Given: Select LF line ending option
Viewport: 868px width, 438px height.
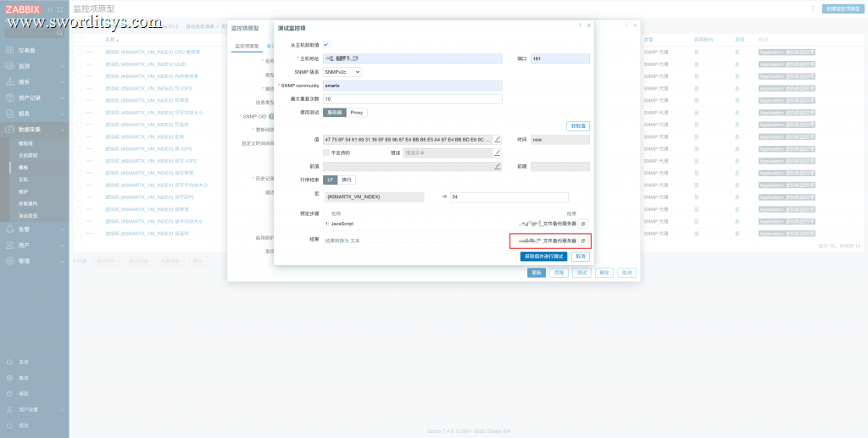Looking at the screenshot, I should [x=330, y=180].
